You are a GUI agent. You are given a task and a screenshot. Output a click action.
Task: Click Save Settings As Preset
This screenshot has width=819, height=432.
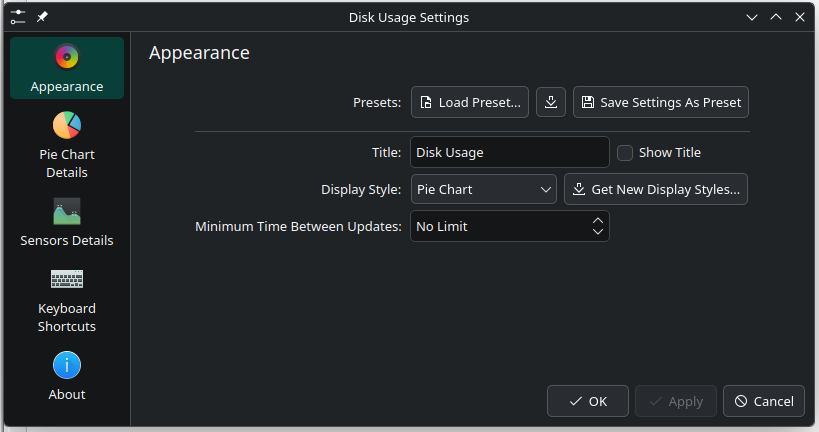coord(660,102)
